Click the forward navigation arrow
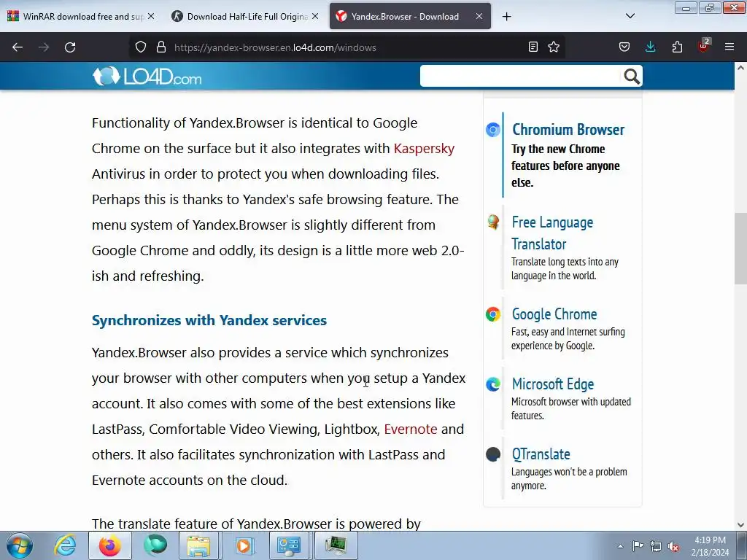 pos(44,47)
